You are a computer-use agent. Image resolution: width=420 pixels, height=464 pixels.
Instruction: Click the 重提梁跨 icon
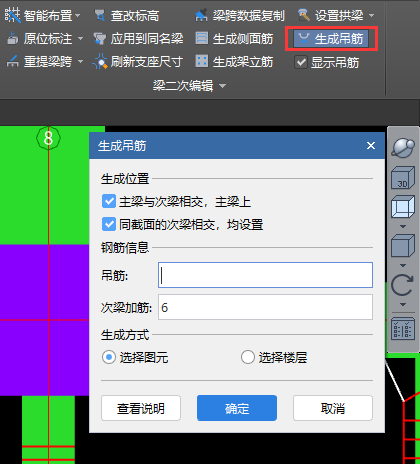point(12,62)
